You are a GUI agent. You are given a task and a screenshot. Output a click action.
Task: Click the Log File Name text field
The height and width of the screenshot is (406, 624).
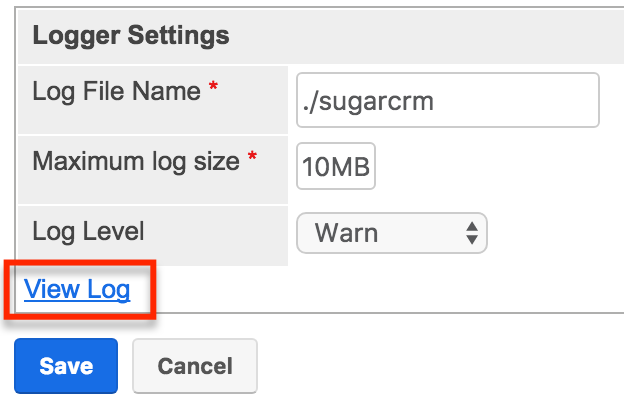(x=447, y=100)
